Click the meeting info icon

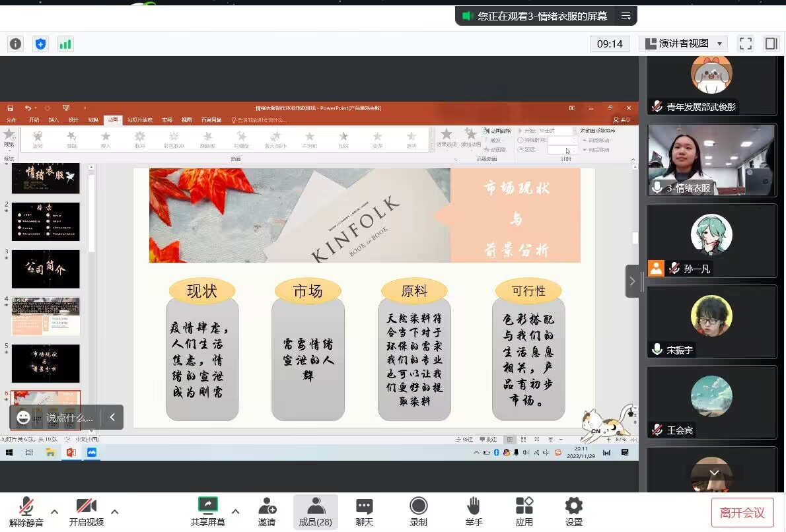pyautogui.click(x=15, y=44)
